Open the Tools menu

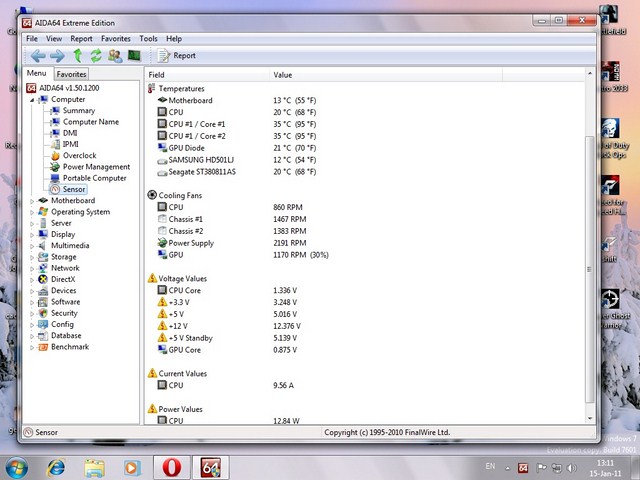(148, 39)
